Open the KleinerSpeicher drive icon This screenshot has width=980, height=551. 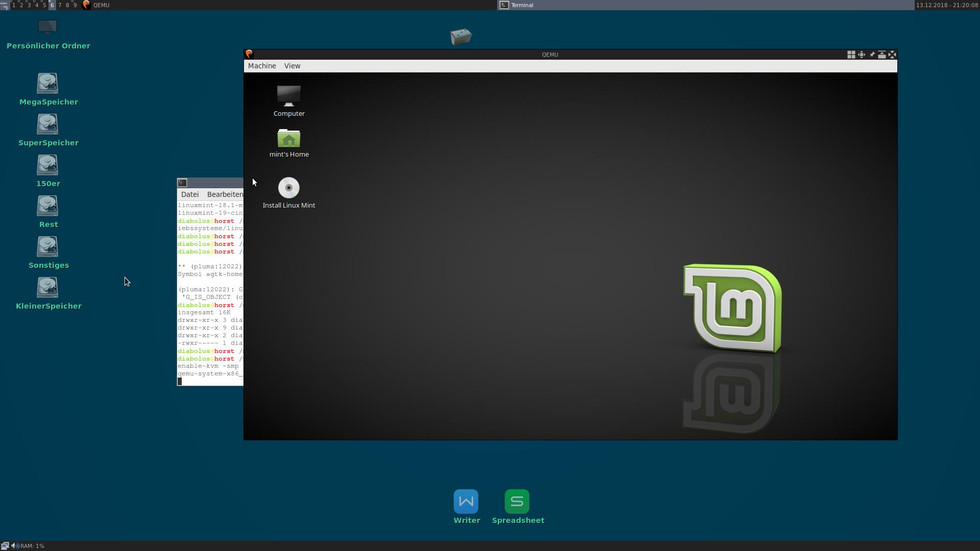click(x=47, y=288)
